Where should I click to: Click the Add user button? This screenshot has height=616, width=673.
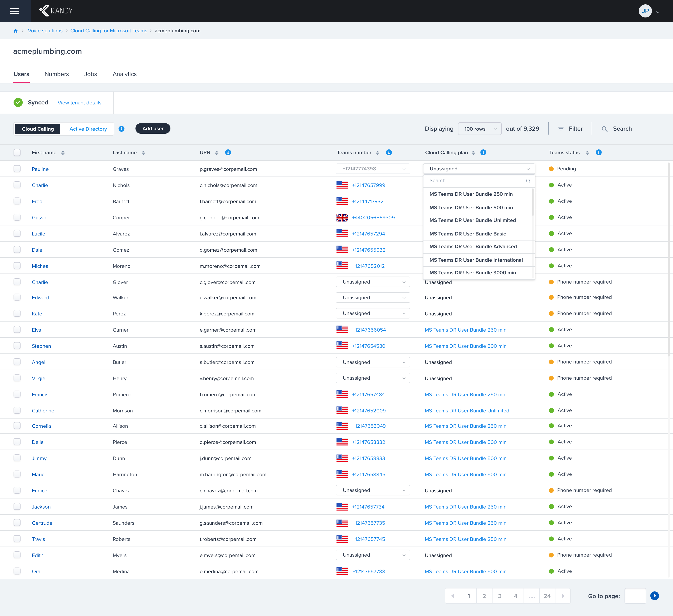pos(153,128)
